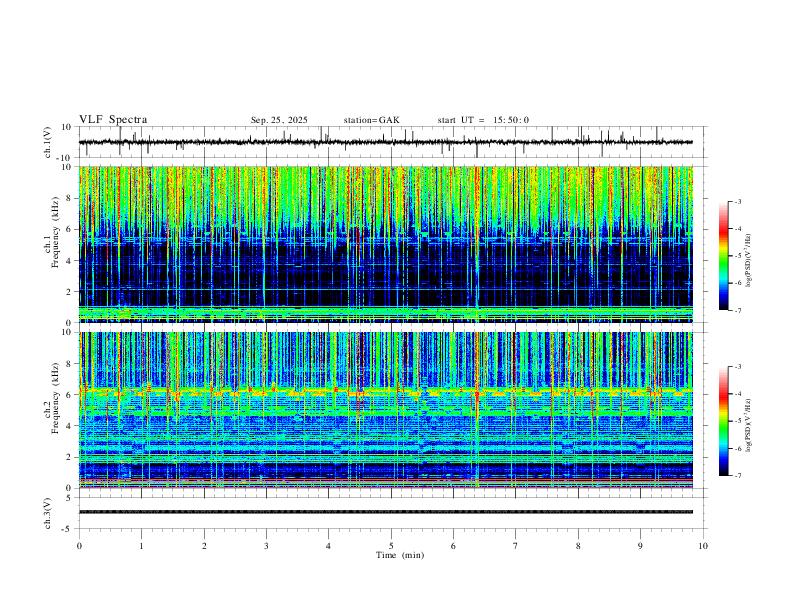This screenshot has width=792, height=612.
Task: Click the ch.2 "Frequency (kHz)" axis label
Action: click(56, 398)
